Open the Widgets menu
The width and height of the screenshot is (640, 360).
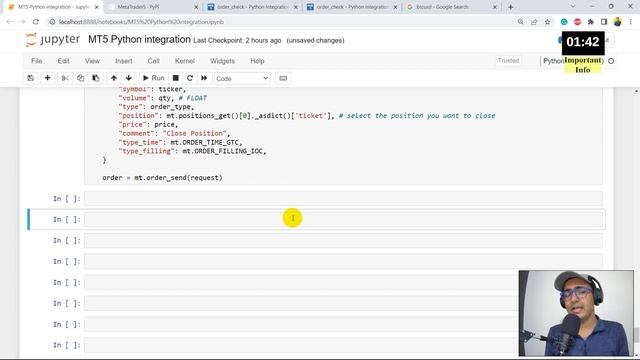222,61
